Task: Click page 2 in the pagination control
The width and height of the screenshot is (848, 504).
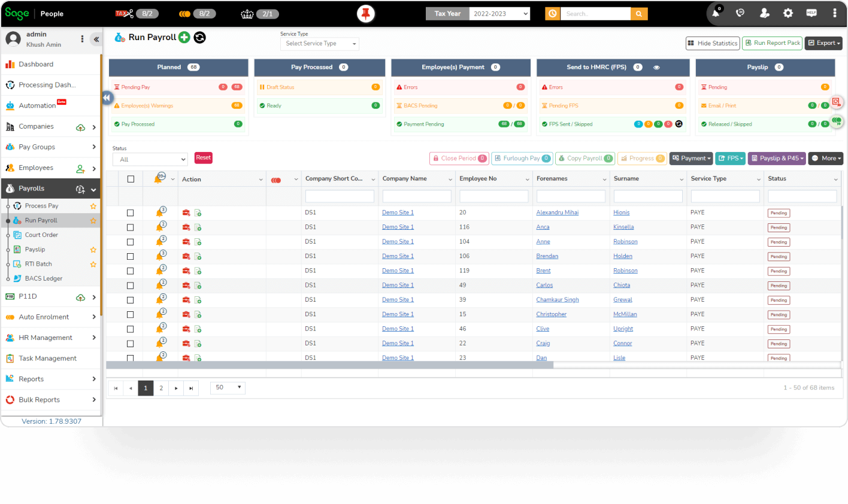Action: click(160, 388)
